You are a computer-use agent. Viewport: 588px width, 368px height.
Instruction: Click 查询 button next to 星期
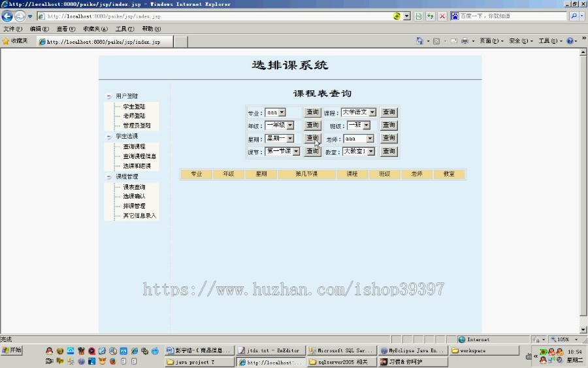(x=312, y=138)
